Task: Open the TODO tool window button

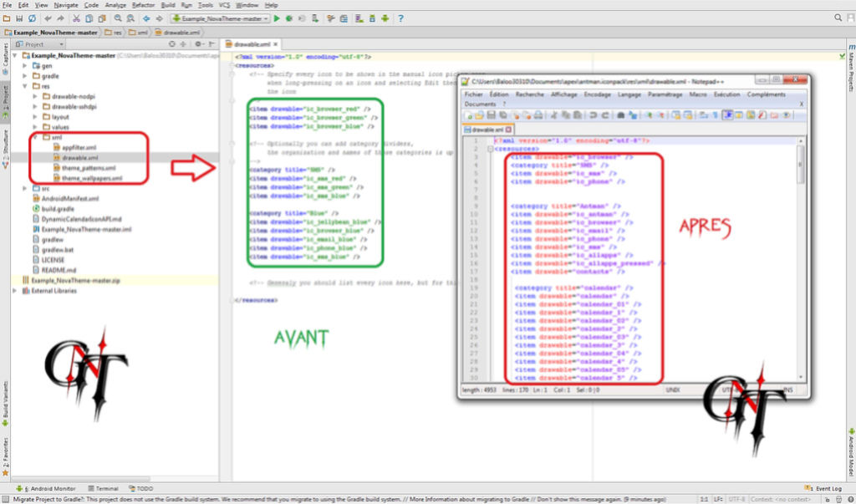Action: pyautogui.click(x=140, y=489)
